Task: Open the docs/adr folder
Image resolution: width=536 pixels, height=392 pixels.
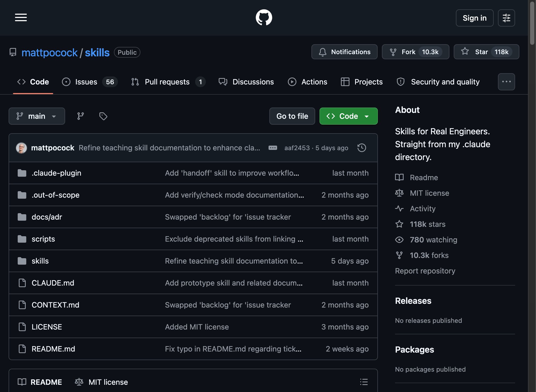Action: 47,217
